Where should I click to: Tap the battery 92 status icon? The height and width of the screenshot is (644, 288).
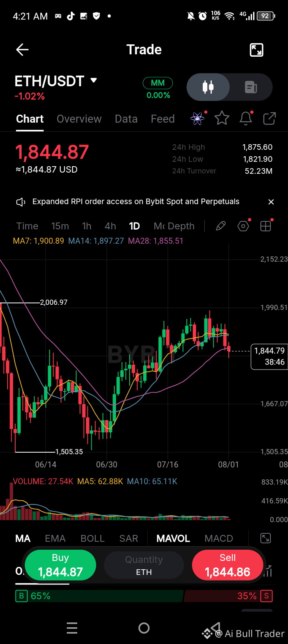[266, 16]
